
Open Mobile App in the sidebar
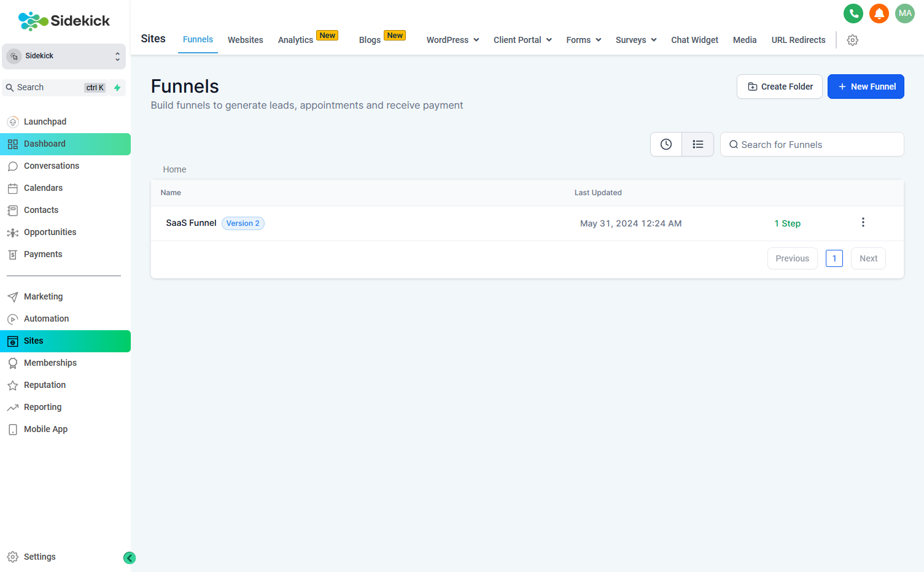coord(65,429)
